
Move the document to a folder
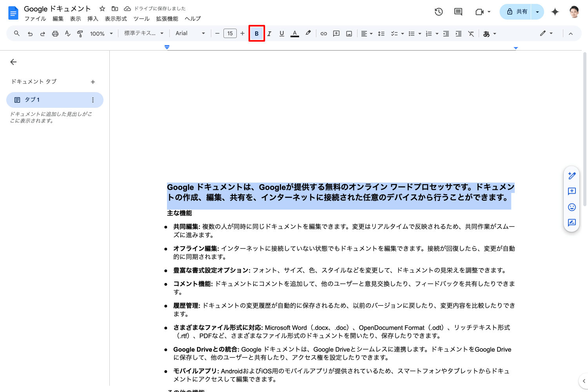pyautogui.click(x=115, y=9)
